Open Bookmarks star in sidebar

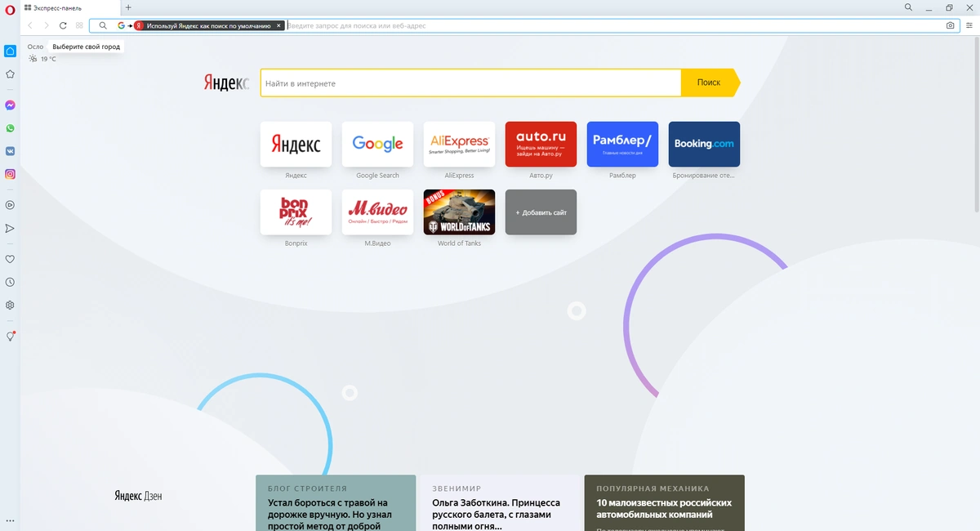pyautogui.click(x=10, y=74)
